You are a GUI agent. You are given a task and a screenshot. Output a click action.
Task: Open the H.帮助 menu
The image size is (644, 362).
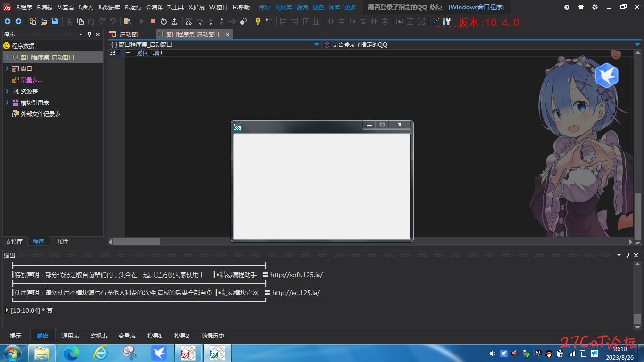tap(241, 7)
